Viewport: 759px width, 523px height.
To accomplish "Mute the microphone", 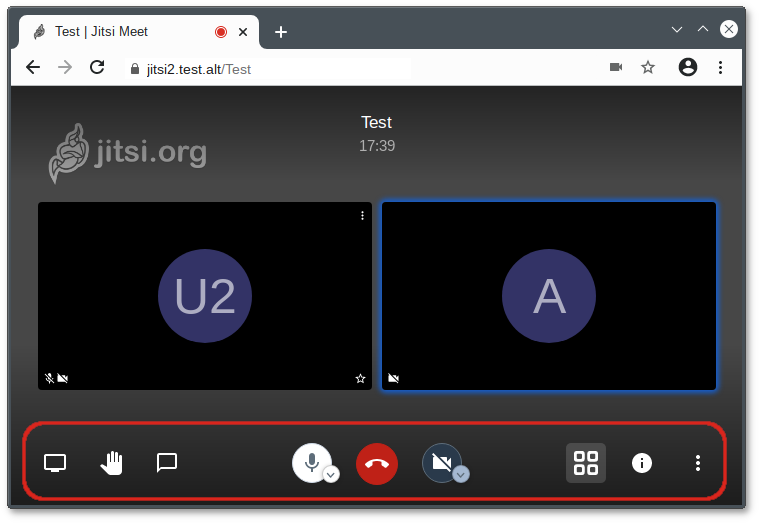I will point(312,462).
